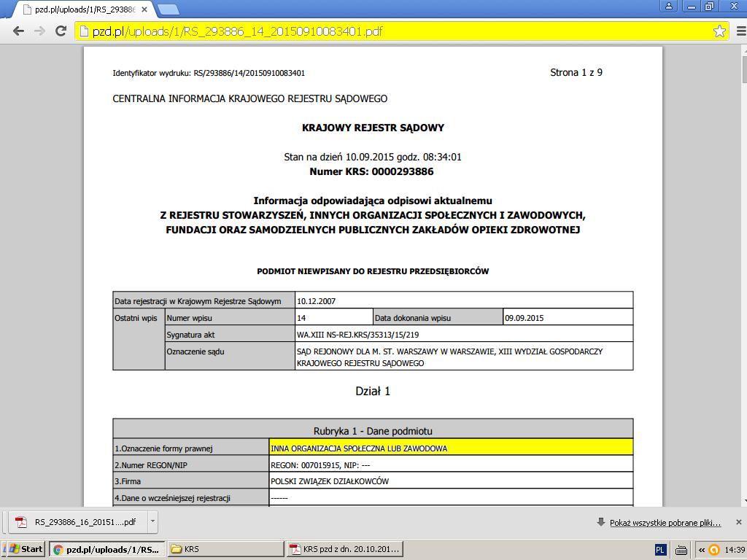Click 'Identyfikator wydruku' line
Viewport: 747px width, 560px height.
click(x=209, y=73)
